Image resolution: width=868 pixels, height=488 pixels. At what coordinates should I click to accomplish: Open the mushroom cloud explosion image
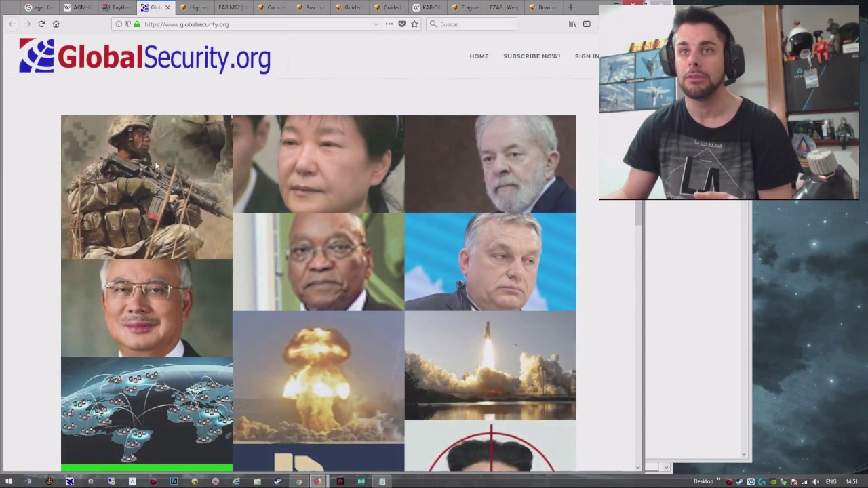(318, 377)
